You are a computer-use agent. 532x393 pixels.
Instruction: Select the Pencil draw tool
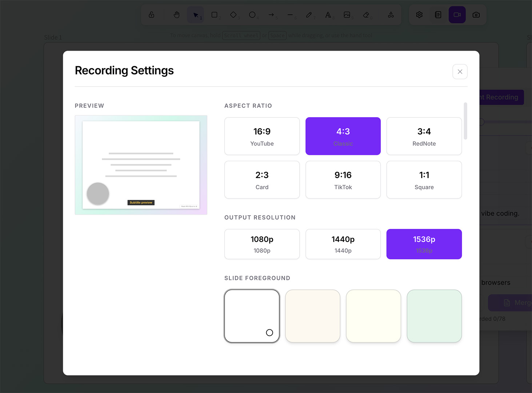(x=309, y=15)
